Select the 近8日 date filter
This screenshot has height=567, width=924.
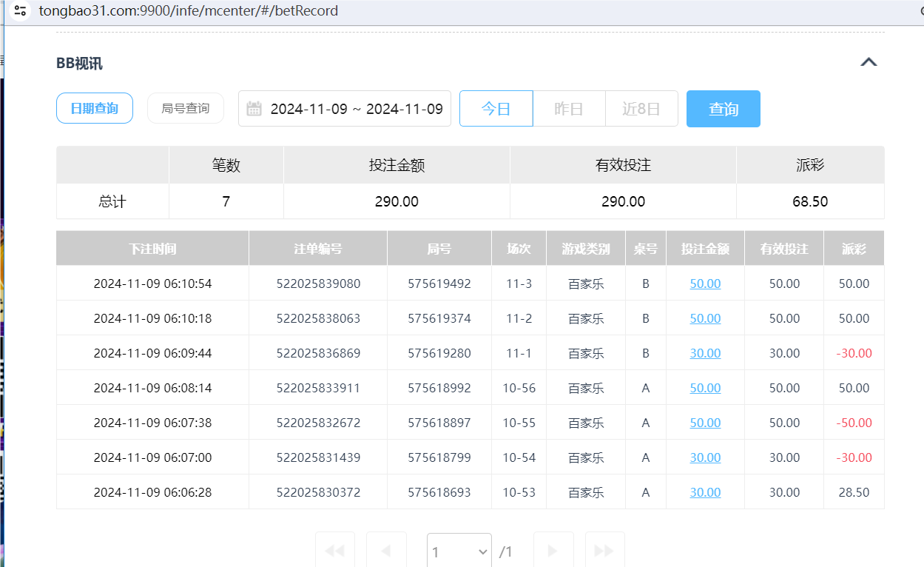[x=641, y=108]
